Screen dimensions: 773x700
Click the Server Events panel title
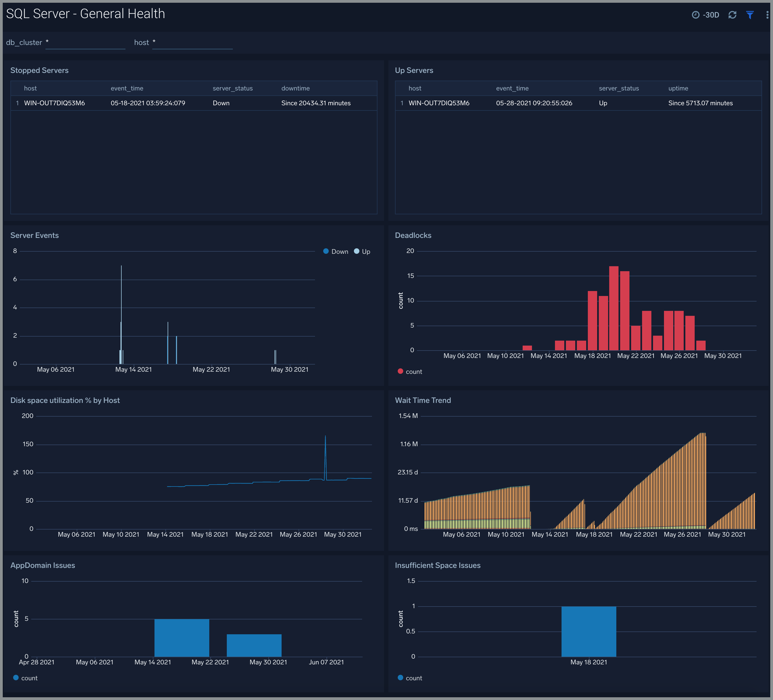(x=35, y=235)
